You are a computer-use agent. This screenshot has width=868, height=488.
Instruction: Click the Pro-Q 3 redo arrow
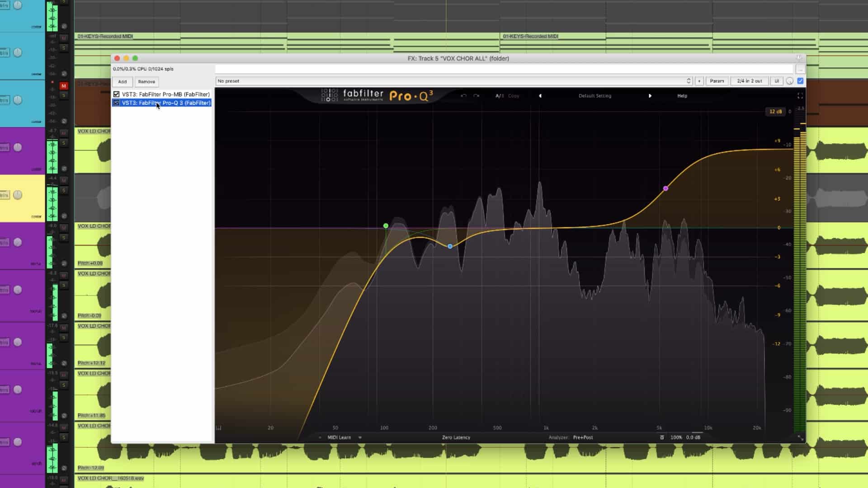pos(476,96)
